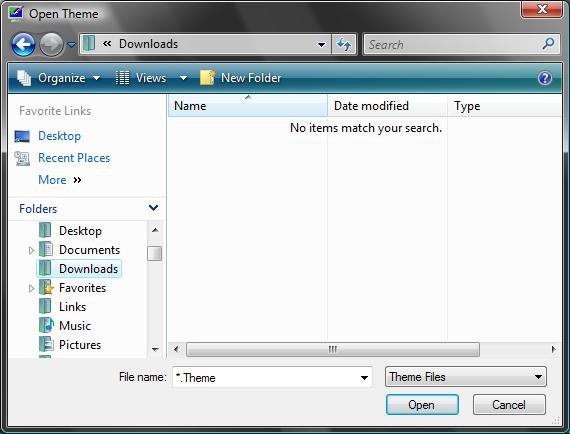
Task: Click the blue Back arrow button
Action: (23, 45)
